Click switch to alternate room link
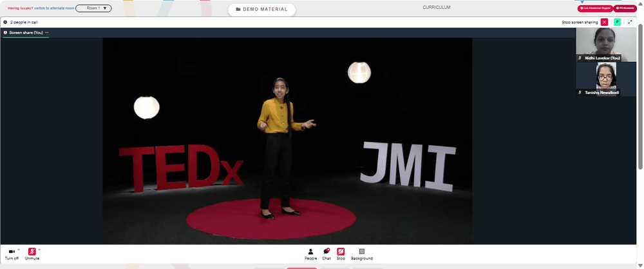644x269 pixels. coord(54,8)
